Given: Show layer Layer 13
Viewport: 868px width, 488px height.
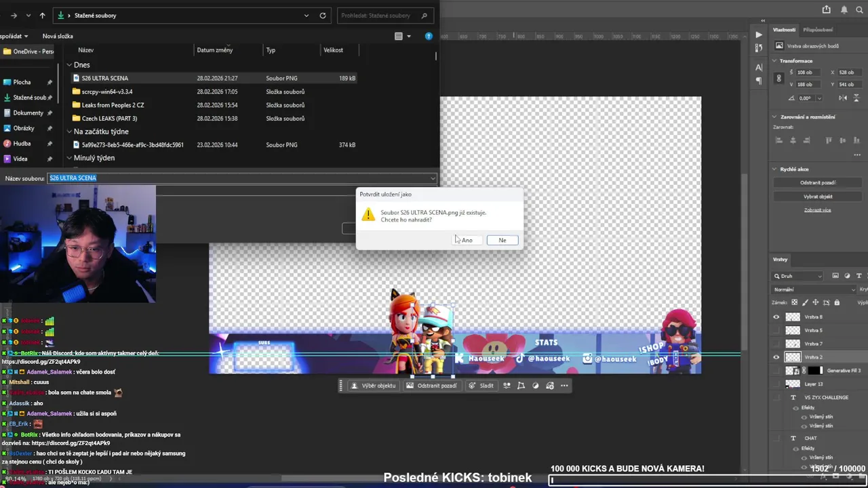Looking at the screenshot, I should 776,384.
